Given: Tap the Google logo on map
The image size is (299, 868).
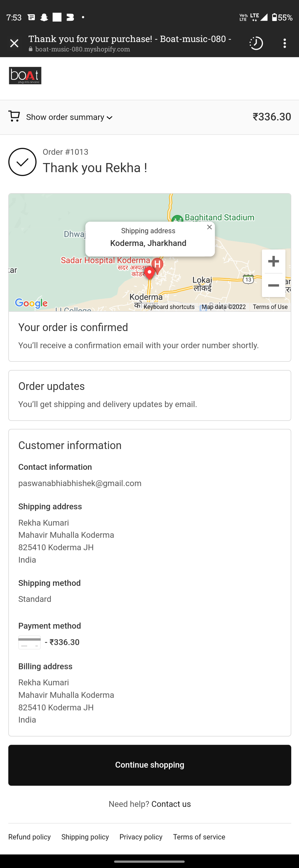Looking at the screenshot, I should pos(31,303).
